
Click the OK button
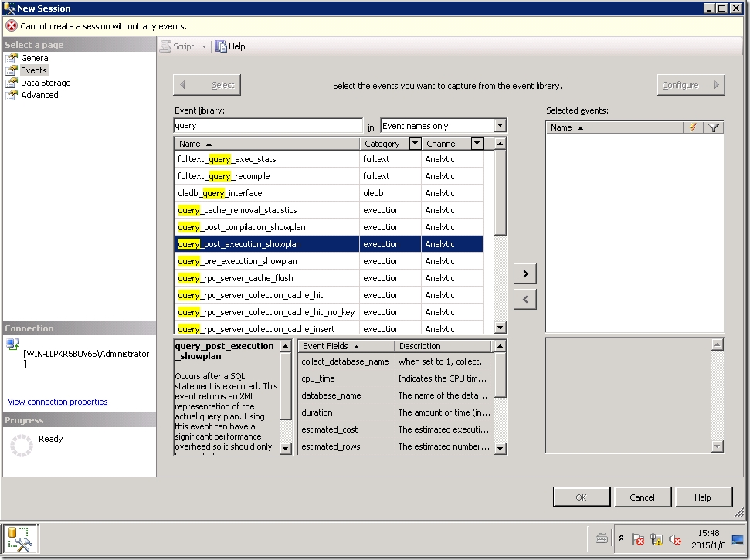[582, 497]
